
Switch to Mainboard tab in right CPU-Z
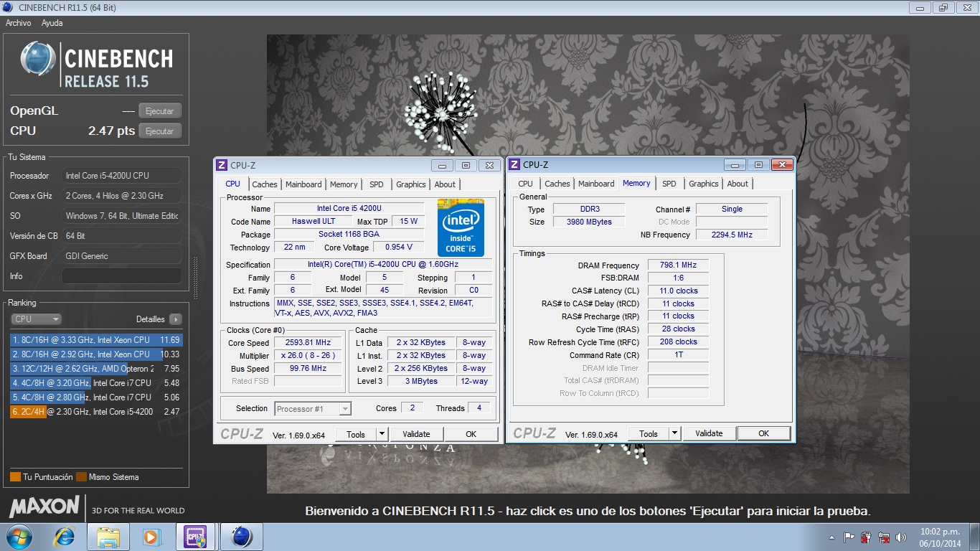pos(596,184)
